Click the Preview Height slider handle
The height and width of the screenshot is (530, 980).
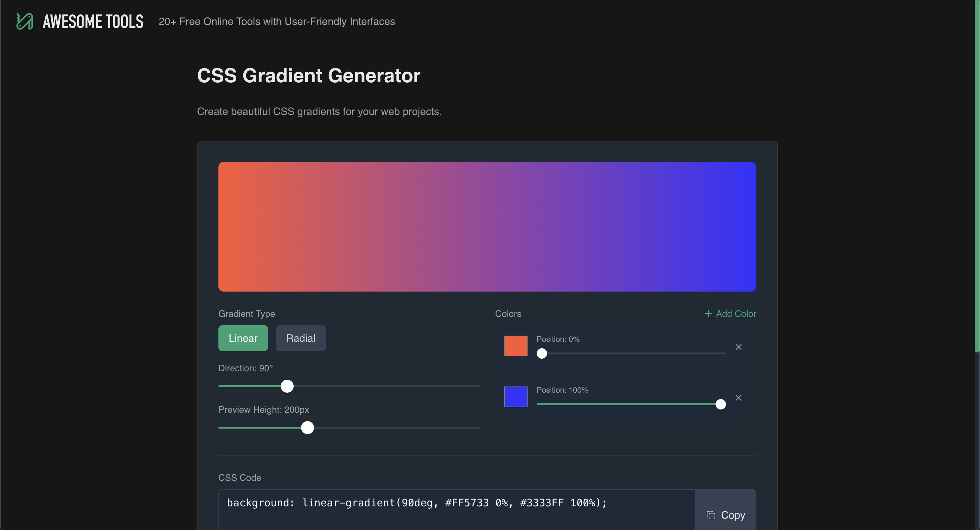point(308,427)
